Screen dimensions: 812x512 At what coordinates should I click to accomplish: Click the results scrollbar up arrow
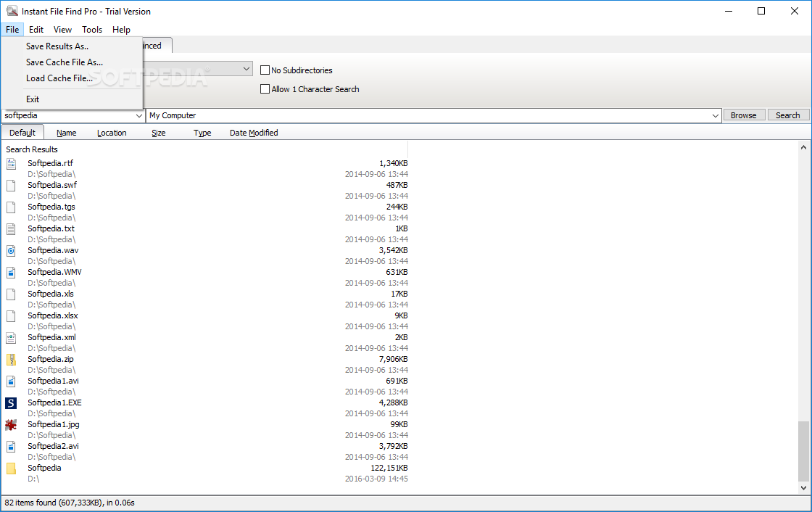803,147
